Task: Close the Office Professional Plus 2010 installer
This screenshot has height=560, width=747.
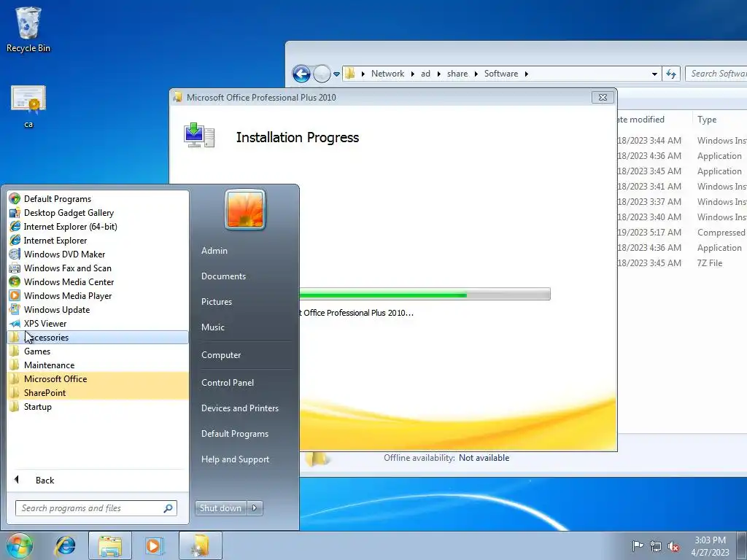Action: click(603, 98)
